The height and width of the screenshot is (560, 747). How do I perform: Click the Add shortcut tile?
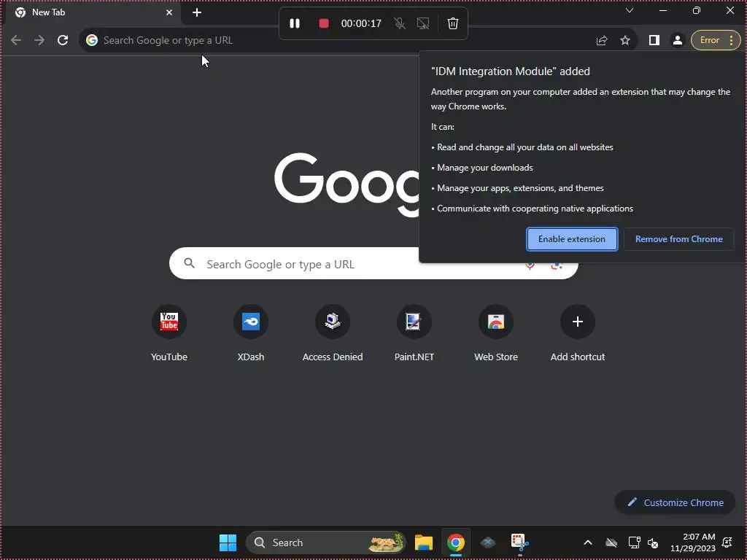coord(578,333)
